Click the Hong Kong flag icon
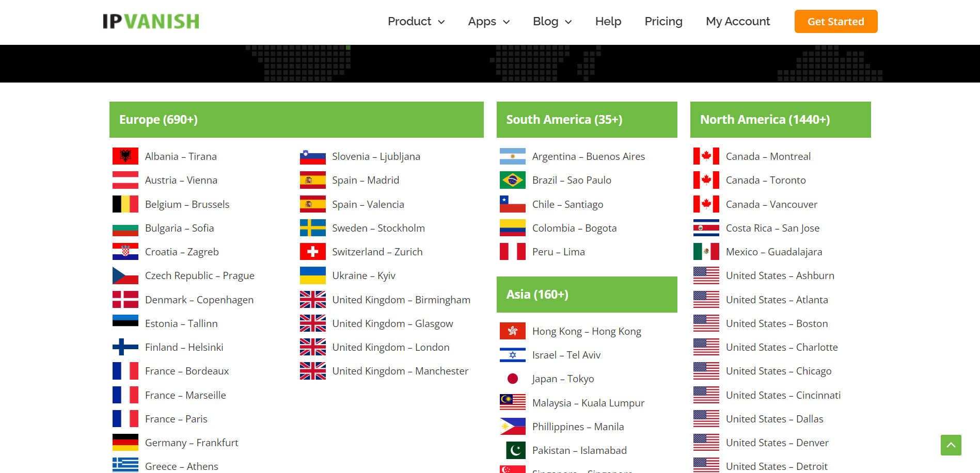 (512, 331)
